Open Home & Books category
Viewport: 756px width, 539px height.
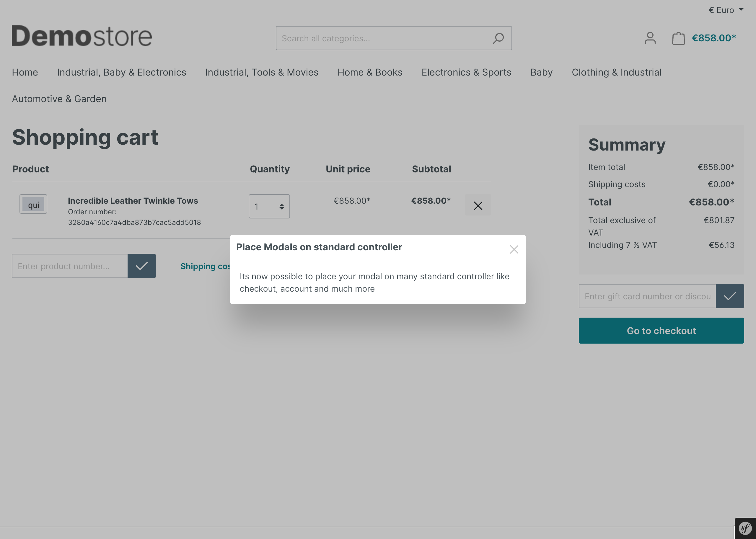(x=369, y=72)
